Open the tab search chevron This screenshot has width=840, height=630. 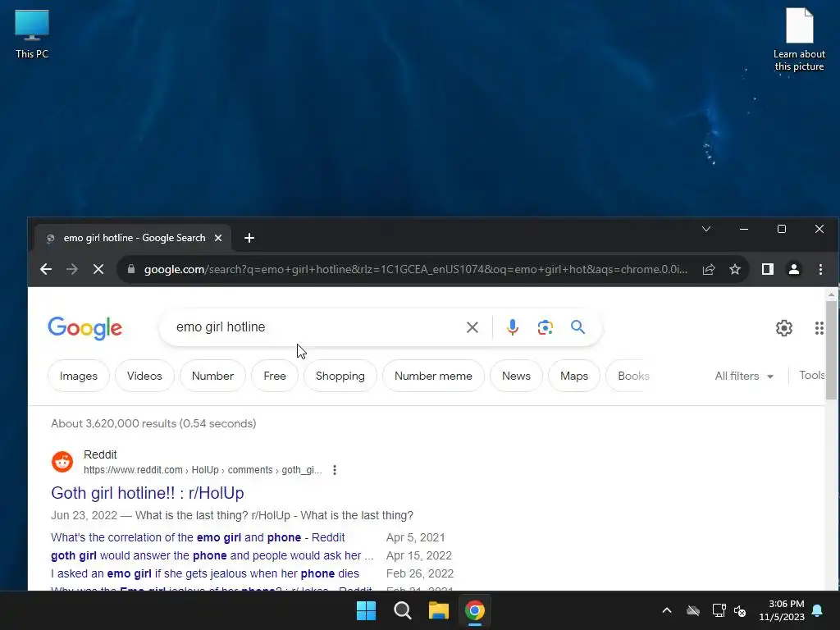click(x=706, y=230)
